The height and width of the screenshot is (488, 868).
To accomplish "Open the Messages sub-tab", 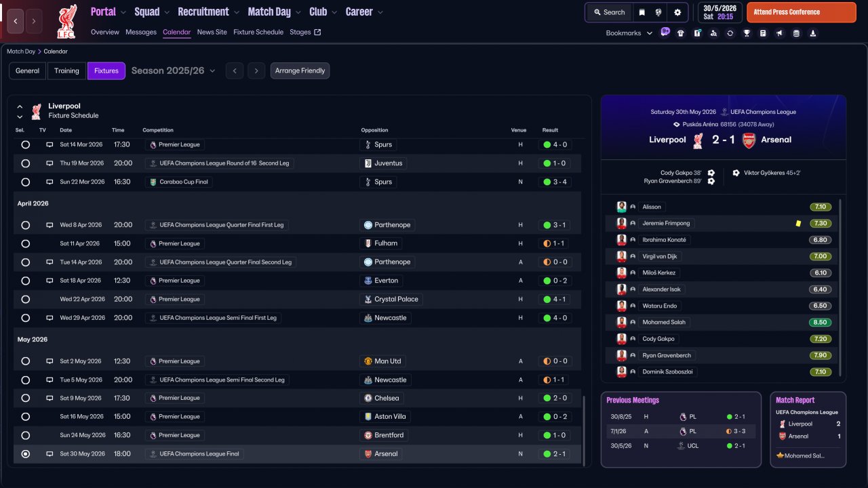I will click(x=141, y=32).
